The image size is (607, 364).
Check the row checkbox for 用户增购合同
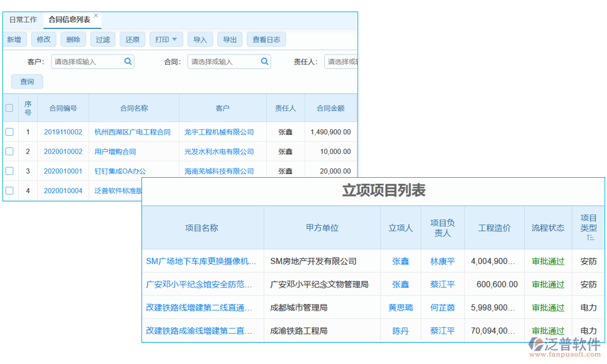9,151
